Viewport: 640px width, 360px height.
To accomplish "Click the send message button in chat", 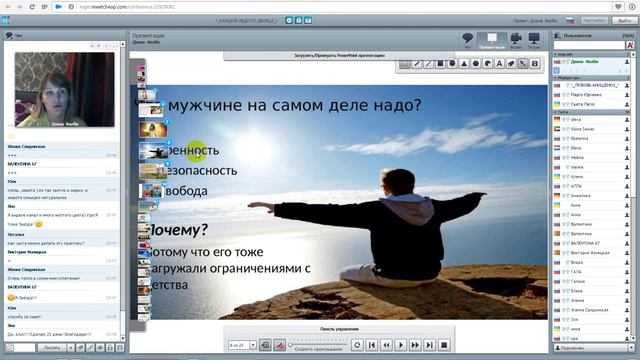I will click(x=52, y=348).
